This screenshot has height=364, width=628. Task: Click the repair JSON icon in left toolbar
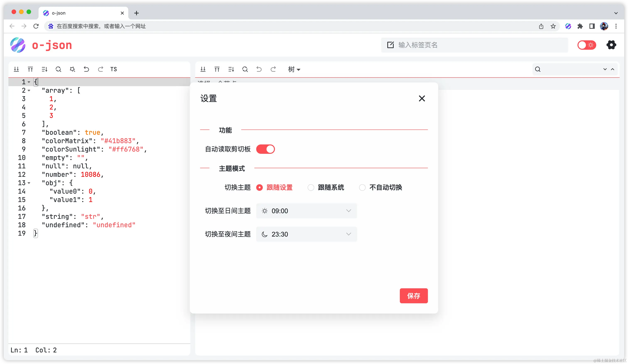tap(72, 69)
